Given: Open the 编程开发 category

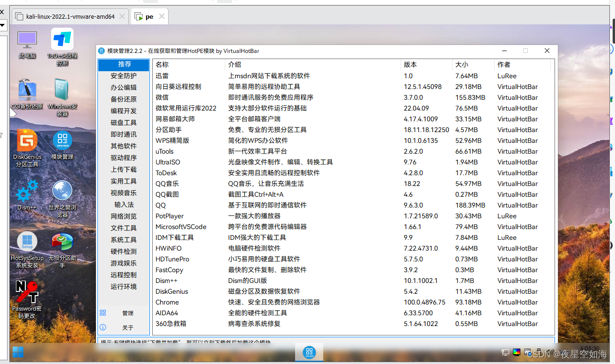Looking at the screenshot, I should tap(124, 111).
